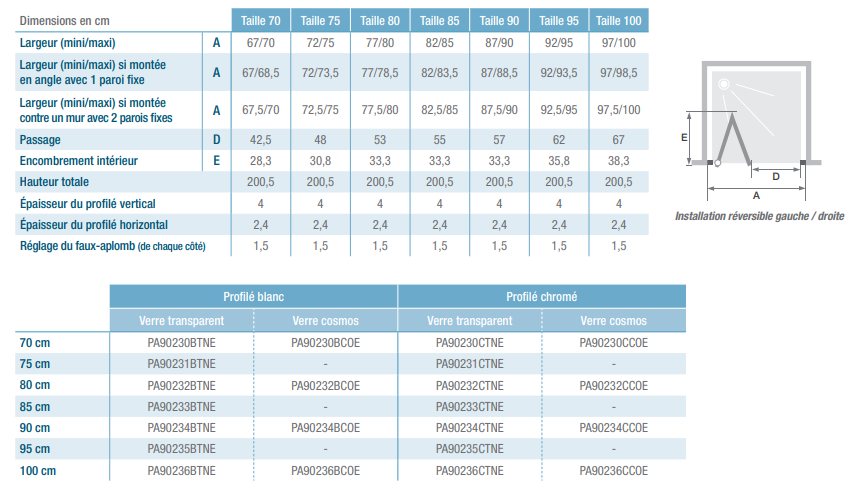Select the 'Réglage du faux-aplomb' row label

pyautogui.click(x=113, y=246)
